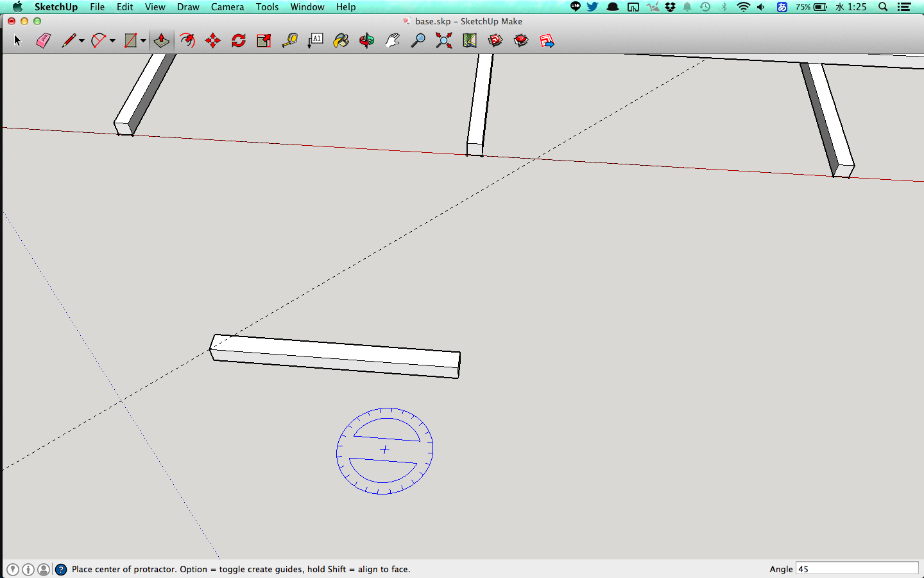The image size is (924, 578).
Task: Activate the Orbit tool
Action: (x=367, y=41)
